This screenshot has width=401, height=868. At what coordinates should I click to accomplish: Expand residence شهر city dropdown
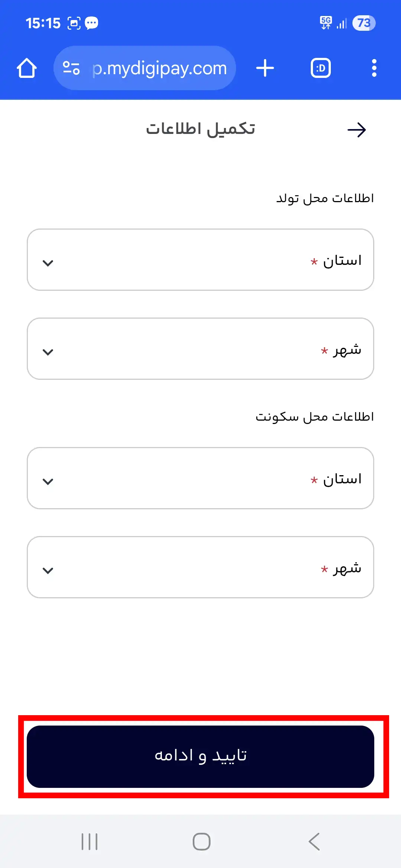pos(200,567)
